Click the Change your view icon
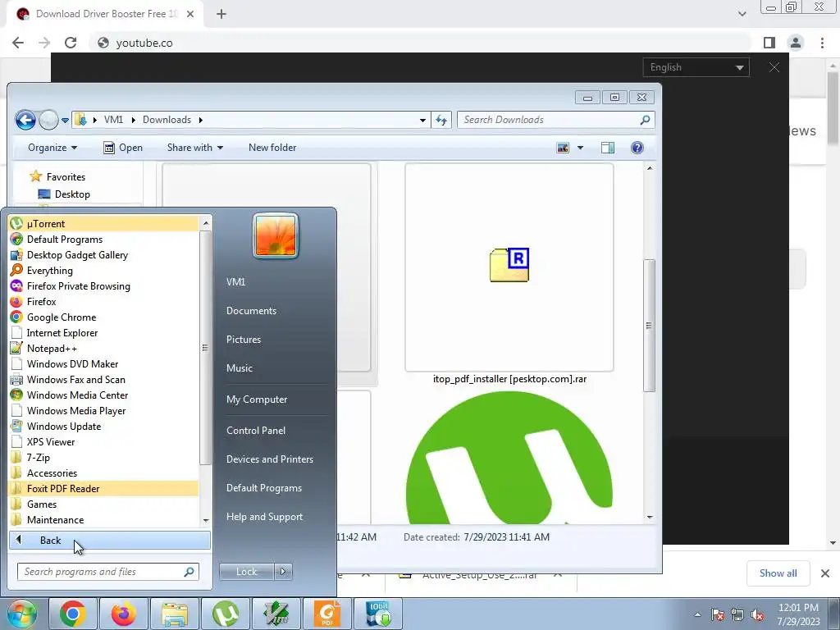840x630 pixels. click(563, 148)
